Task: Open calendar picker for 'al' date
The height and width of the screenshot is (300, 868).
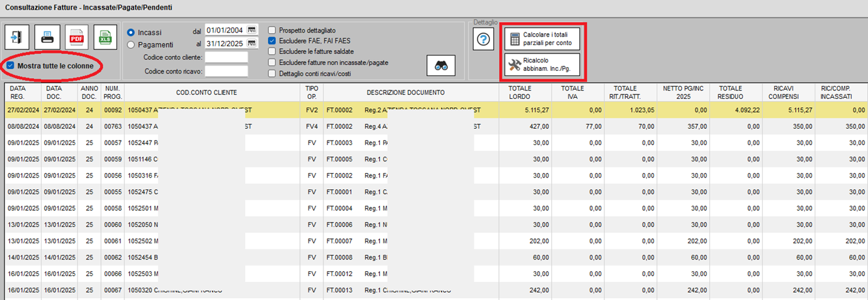Action: [x=252, y=44]
